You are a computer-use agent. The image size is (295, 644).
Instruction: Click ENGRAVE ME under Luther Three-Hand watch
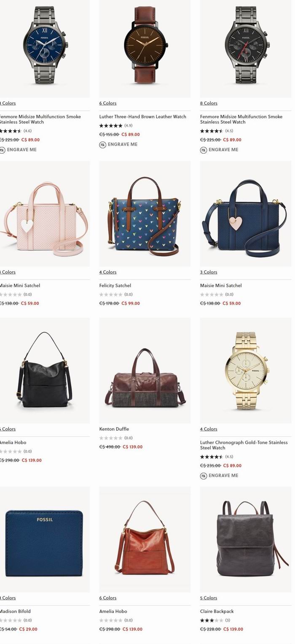[123, 144]
